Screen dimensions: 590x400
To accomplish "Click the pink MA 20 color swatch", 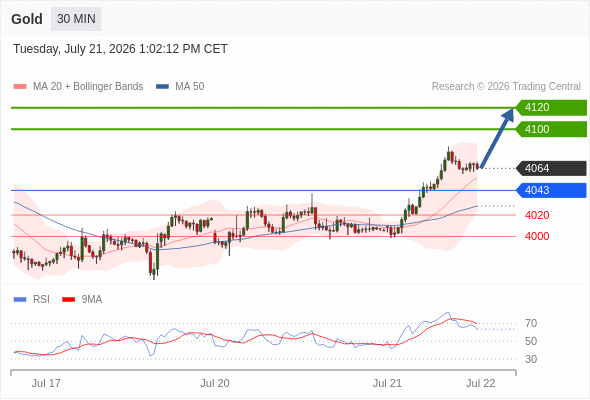I will pyautogui.click(x=20, y=87).
